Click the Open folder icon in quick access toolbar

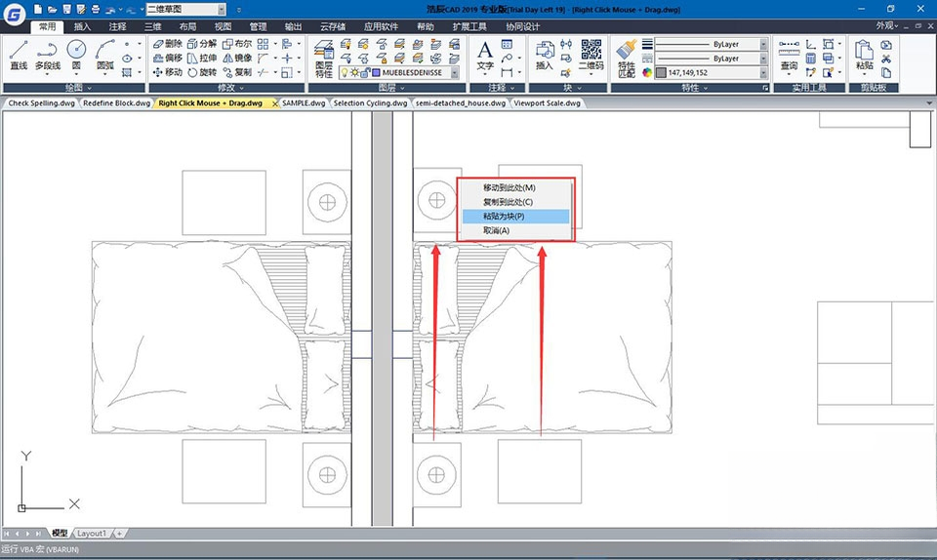pos(52,10)
